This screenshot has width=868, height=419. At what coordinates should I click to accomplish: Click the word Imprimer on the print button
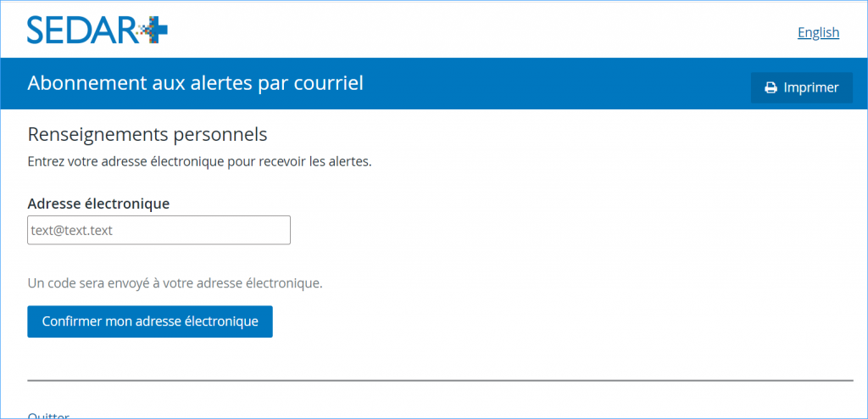[x=811, y=87]
